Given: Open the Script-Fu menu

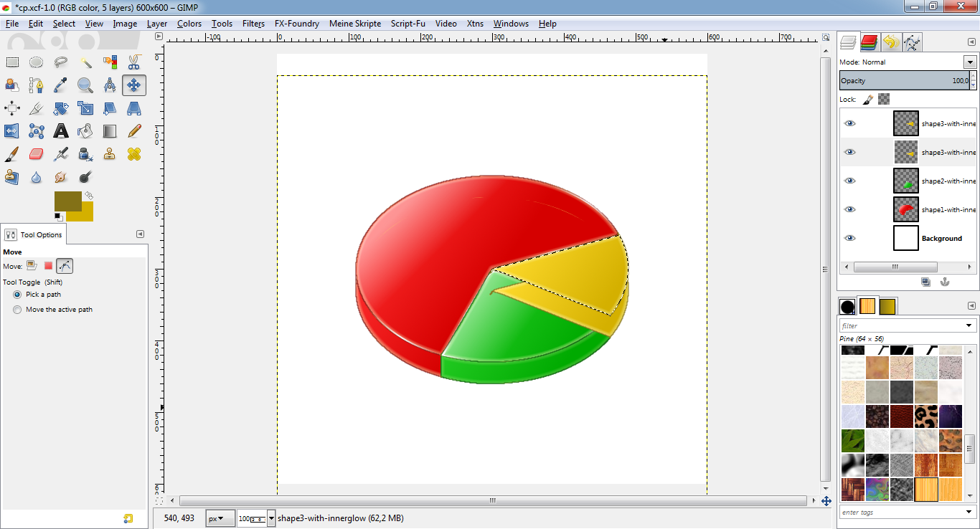Looking at the screenshot, I should [x=408, y=24].
